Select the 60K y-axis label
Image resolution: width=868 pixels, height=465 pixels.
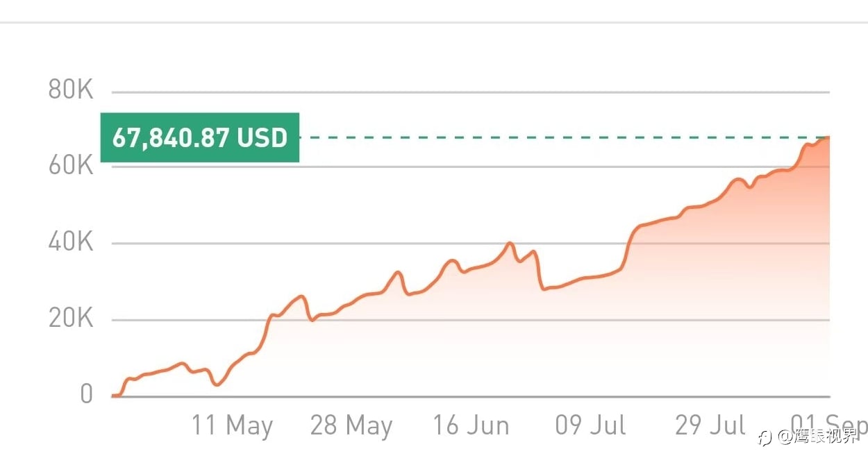(x=70, y=165)
